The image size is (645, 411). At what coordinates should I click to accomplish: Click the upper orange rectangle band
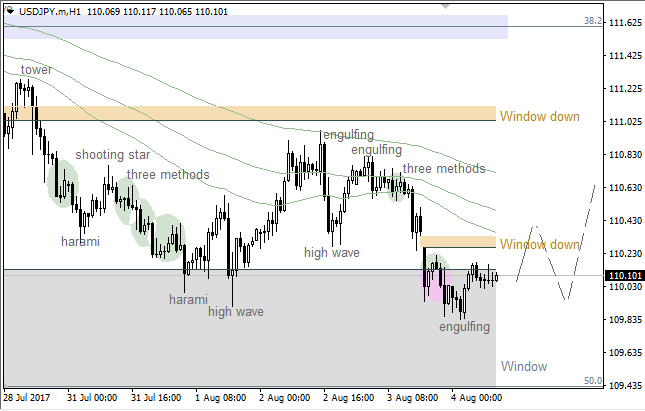coord(250,113)
